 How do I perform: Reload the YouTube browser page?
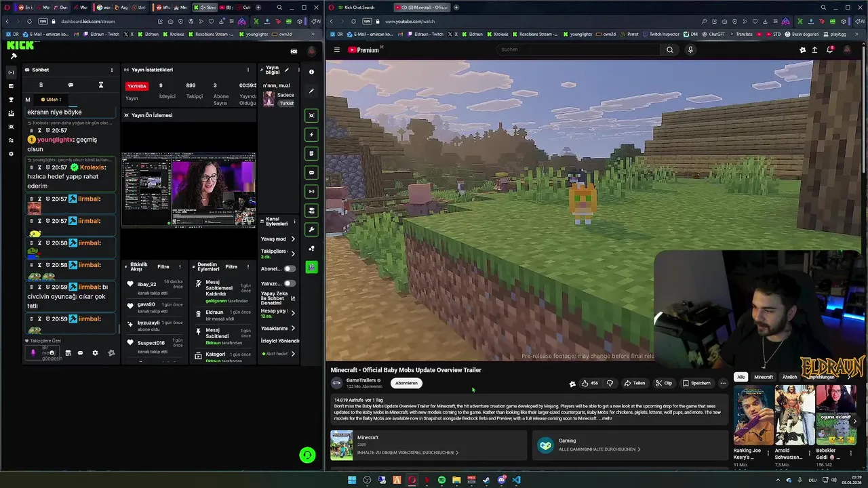(x=353, y=21)
